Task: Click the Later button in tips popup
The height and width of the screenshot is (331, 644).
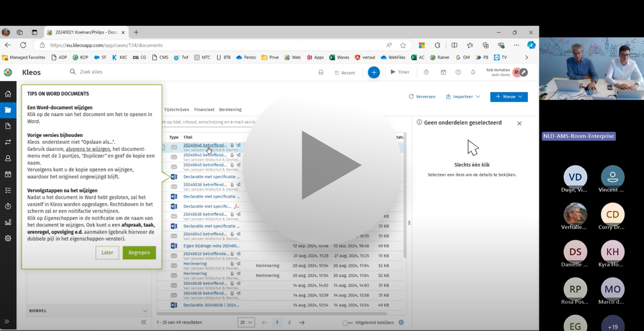Action: 107,253
